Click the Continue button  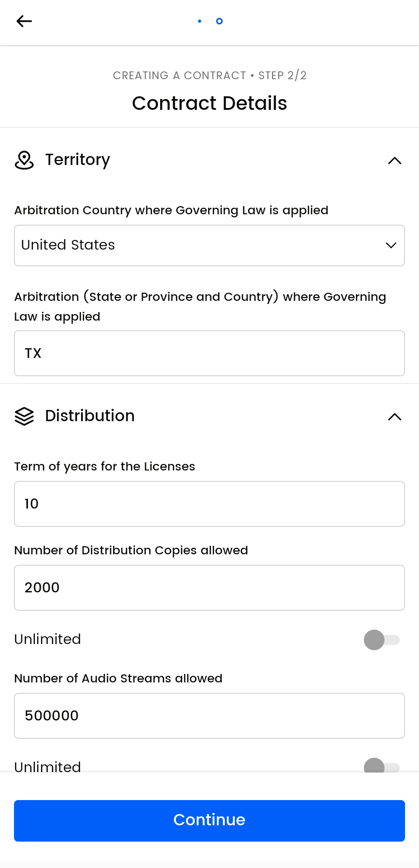point(209,821)
